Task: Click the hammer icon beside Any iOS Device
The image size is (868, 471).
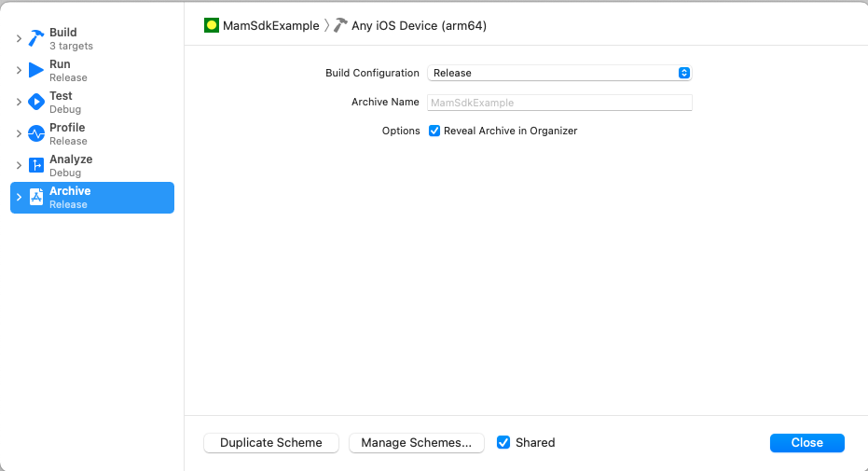Action: 340,25
